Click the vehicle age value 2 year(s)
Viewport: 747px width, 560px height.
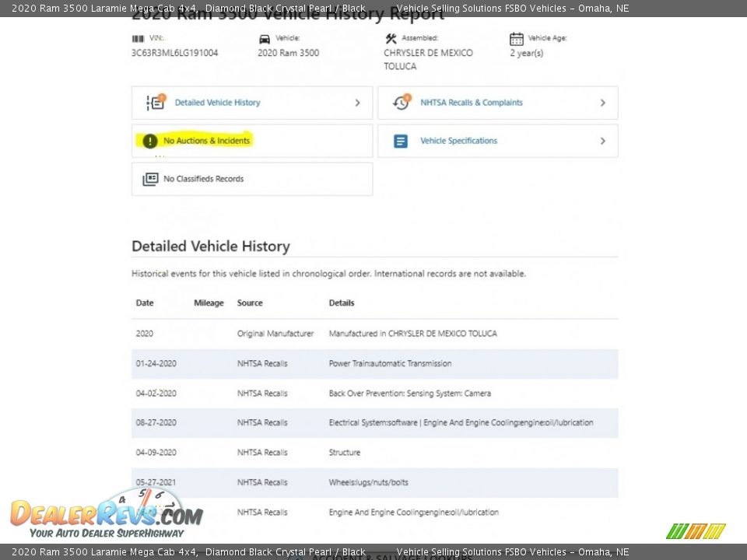[x=527, y=53]
